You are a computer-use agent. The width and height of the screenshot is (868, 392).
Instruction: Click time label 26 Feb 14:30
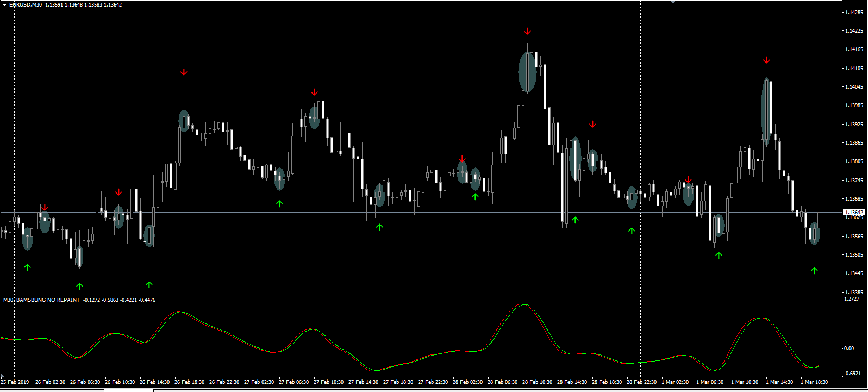click(x=154, y=382)
